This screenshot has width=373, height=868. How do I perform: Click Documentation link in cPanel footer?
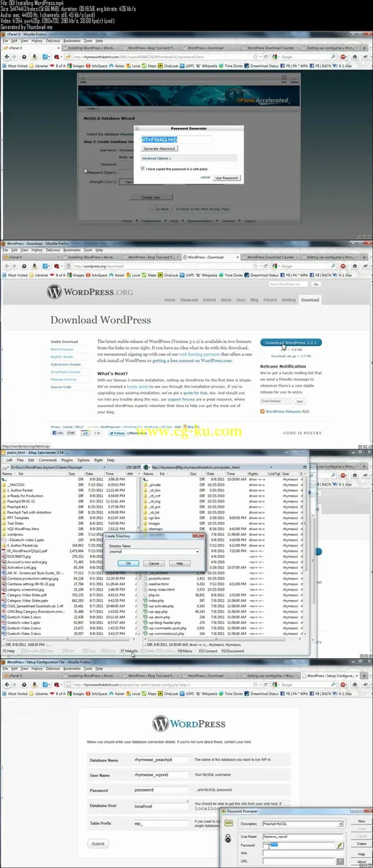coord(200,221)
